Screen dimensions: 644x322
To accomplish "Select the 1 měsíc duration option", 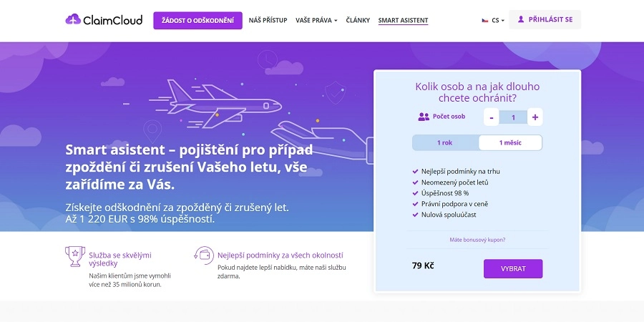I will [x=509, y=142].
